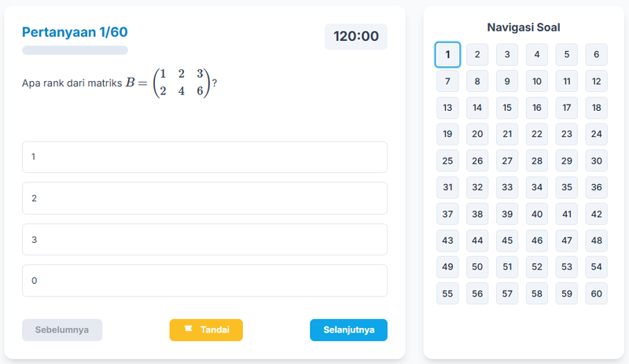The height and width of the screenshot is (364, 629).
Task: Jump to question 1 in navigation
Action: coord(447,55)
